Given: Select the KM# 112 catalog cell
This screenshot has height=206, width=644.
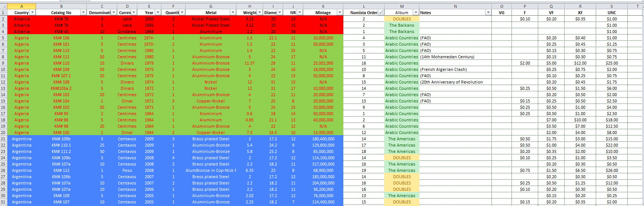Looking at the screenshot, I should click(61, 170).
